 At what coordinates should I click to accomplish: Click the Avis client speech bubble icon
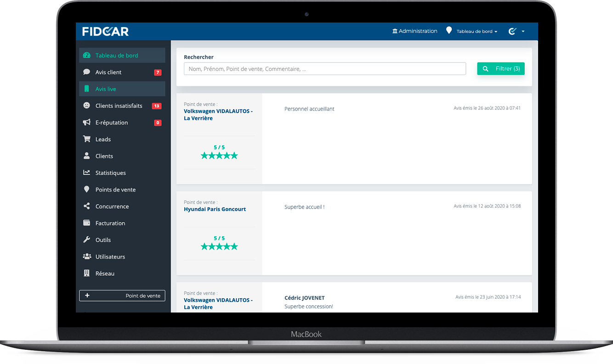[x=86, y=72]
